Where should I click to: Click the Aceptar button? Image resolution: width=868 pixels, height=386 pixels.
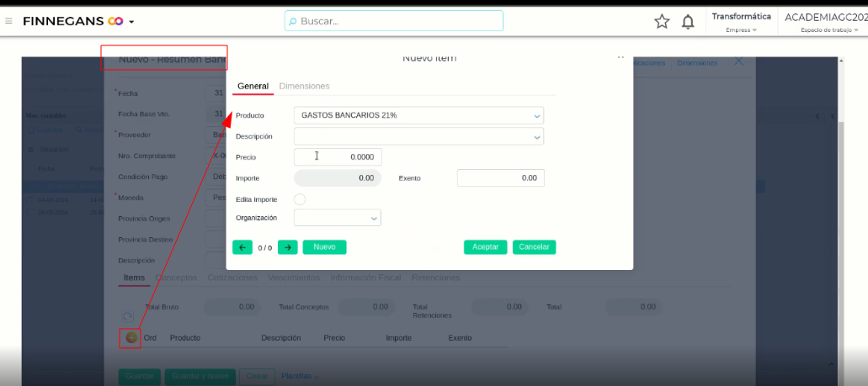pos(485,247)
